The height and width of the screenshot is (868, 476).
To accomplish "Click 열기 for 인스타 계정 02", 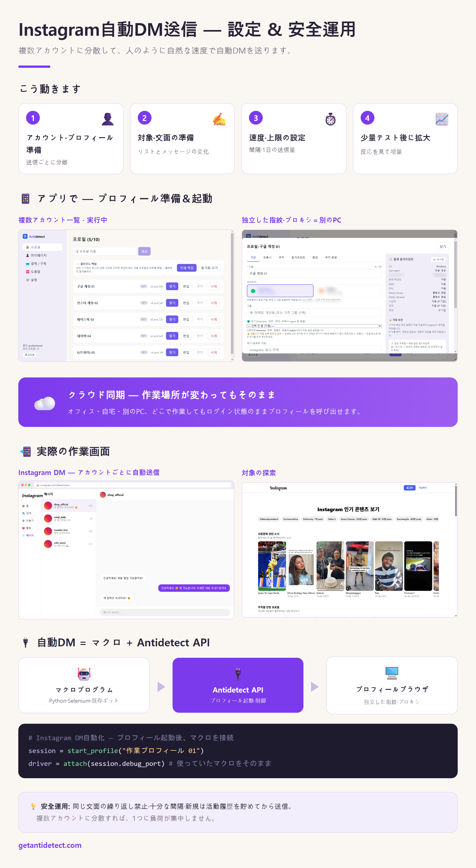I will click(172, 303).
